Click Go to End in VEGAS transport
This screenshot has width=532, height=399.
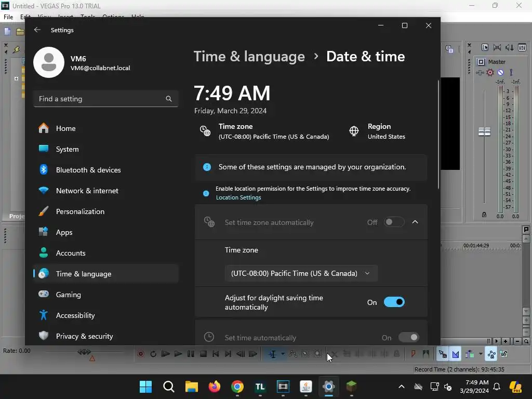(x=228, y=354)
